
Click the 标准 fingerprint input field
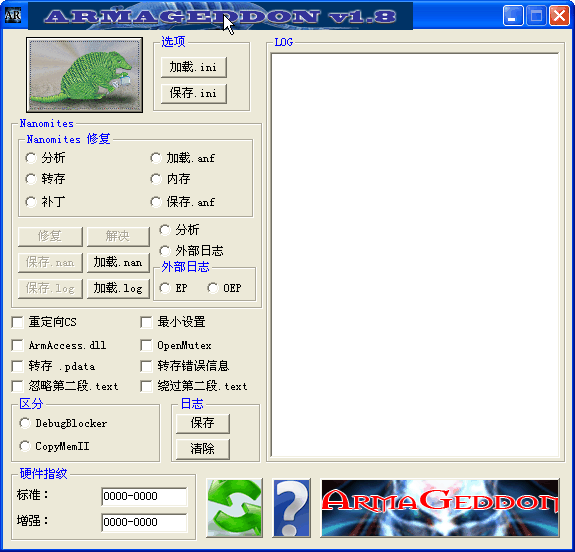click(144, 496)
